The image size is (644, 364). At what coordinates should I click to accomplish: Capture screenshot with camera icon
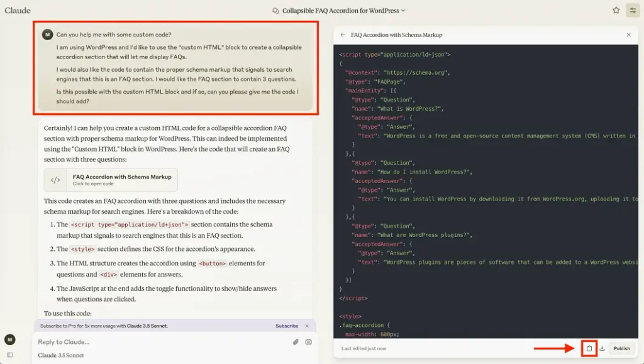[x=308, y=342]
